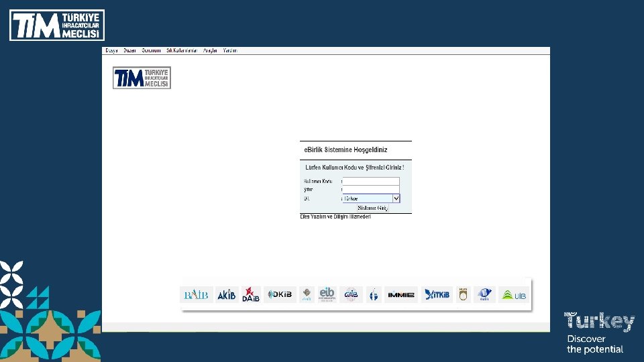This screenshot has width=644, height=362.
Task: Click the DKİB union logo
Action: 280,294
